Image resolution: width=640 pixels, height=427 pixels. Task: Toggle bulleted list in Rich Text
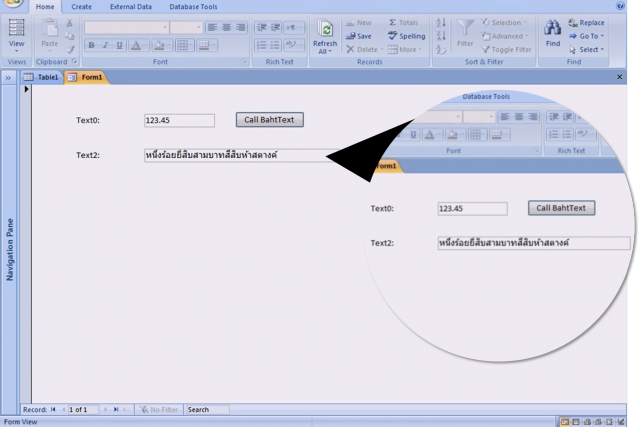pyautogui.click(x=276, y=44)
